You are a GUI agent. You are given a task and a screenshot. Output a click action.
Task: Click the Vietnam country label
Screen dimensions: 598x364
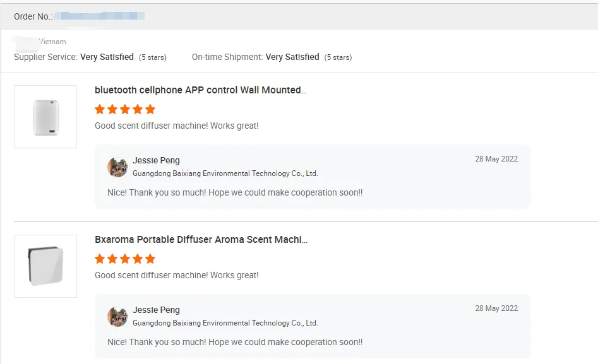(52, 42)
